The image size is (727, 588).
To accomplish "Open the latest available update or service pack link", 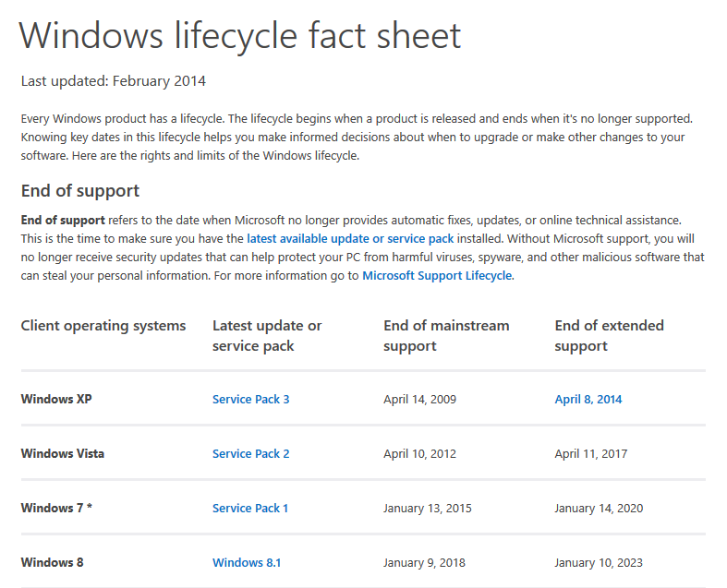I will click(x=350, y=239).
